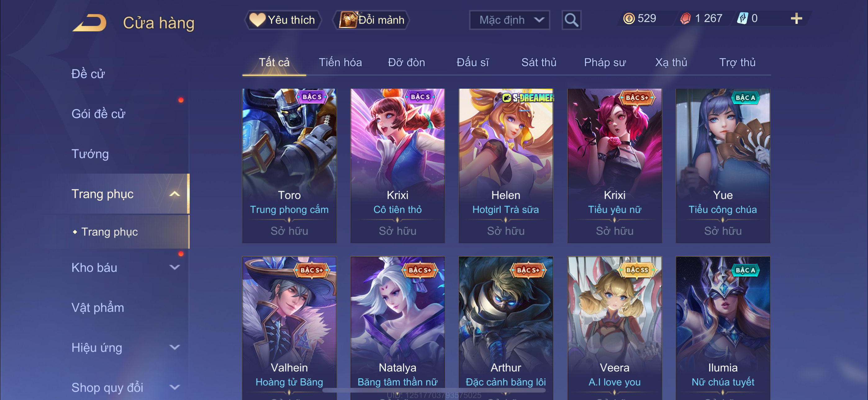This screenshot has width=868, height=400.
Task: Expand the Kho báu sidebar section
Action: click(174, 268)
